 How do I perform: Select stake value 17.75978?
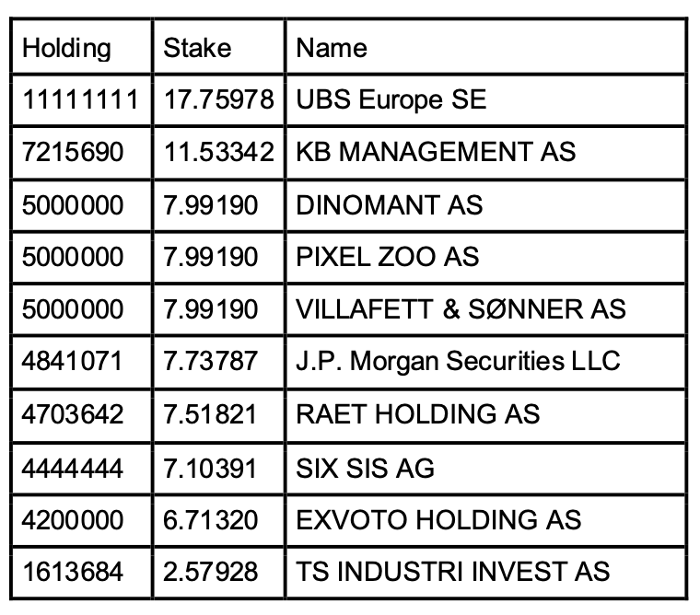point(219,99)
